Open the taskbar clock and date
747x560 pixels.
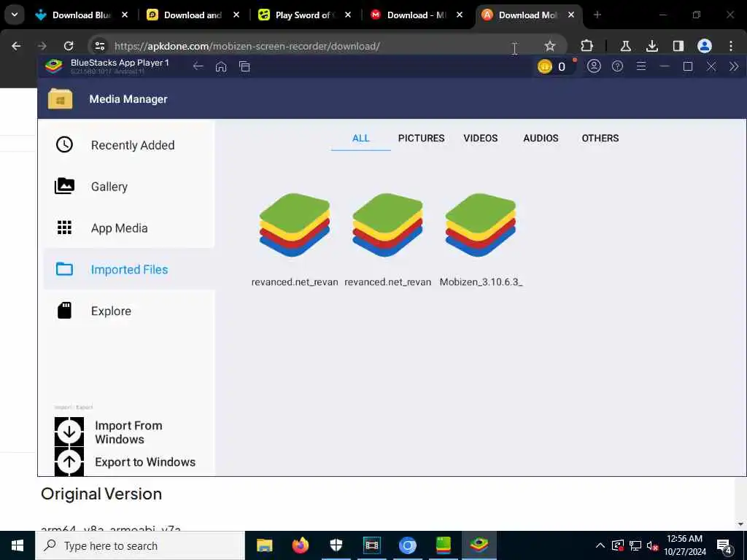pyautogui.click(x=684, y=545)
